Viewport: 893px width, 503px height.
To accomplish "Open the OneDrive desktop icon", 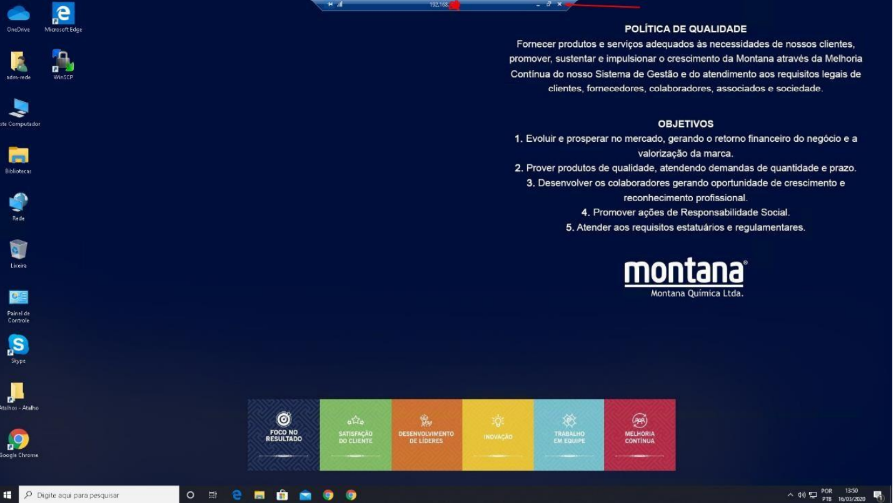I will [x=18, y=14].
